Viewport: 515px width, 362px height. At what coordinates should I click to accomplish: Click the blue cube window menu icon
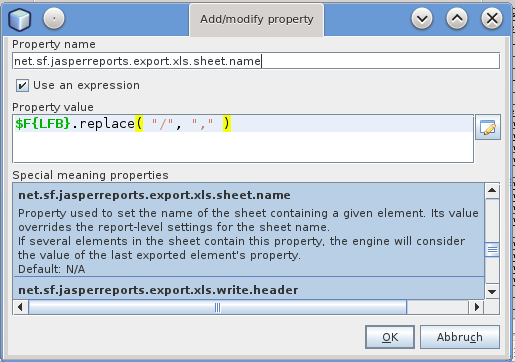(x=20, y=19)
